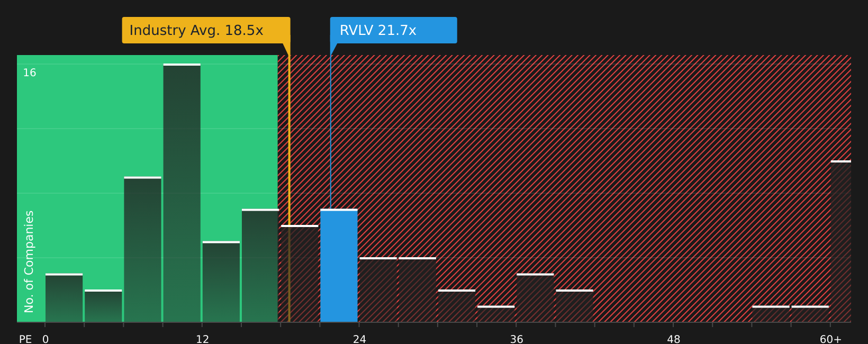The image size is (868, 344).
Task: Select the bar for PE 15 to 18
Action: pyautogui.click(x=260, y=266)
